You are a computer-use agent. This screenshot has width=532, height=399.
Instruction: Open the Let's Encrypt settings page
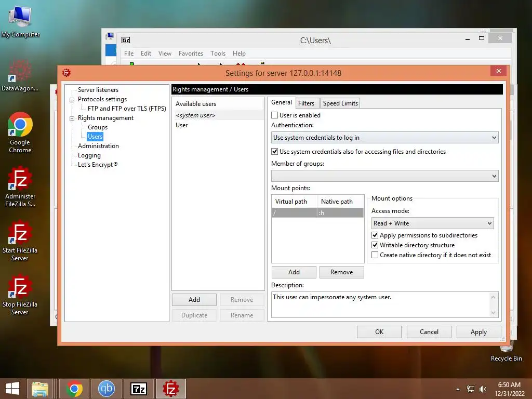click(98, 165)
